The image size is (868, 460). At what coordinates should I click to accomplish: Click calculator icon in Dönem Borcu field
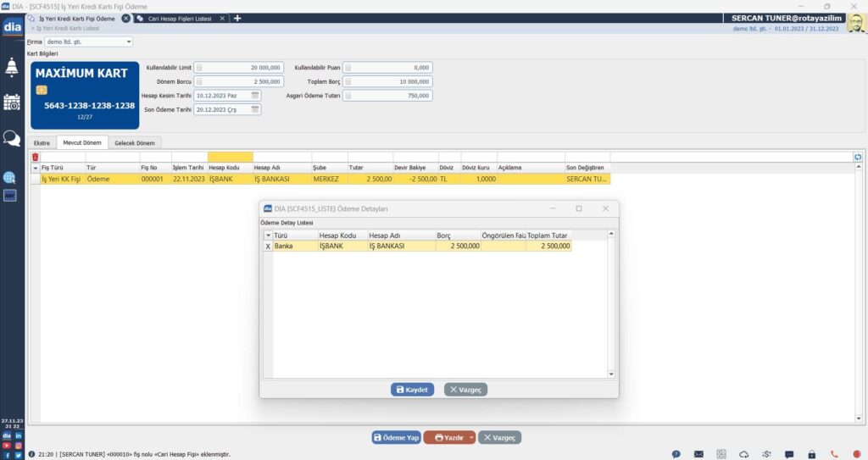point(199,81)
